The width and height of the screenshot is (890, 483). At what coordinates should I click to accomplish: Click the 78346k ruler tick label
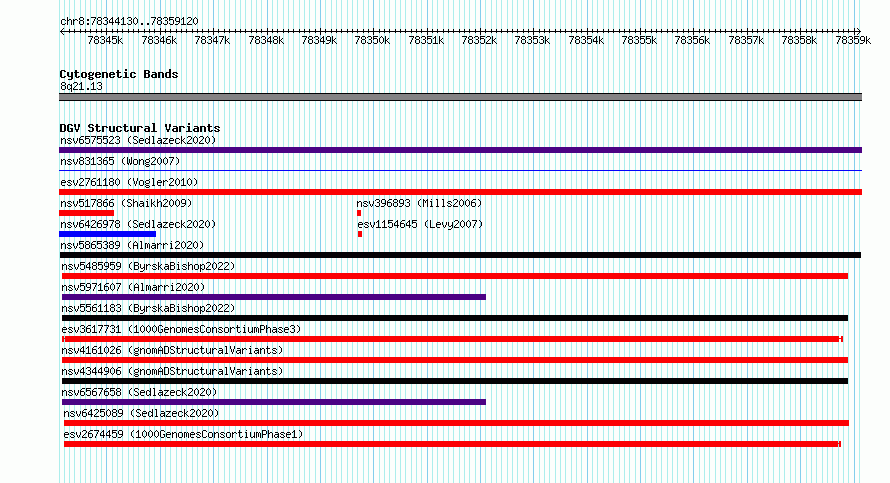159,40
